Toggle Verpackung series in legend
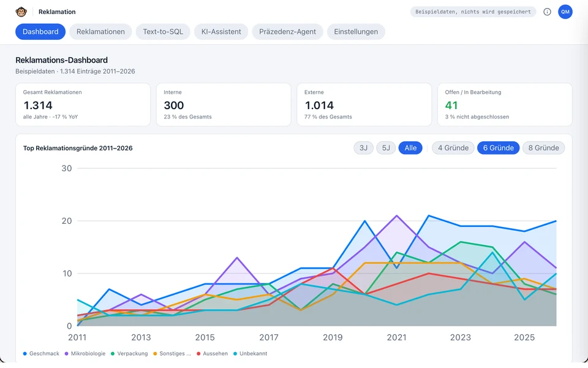Screen dimensions: 588x368 [129, 353]
